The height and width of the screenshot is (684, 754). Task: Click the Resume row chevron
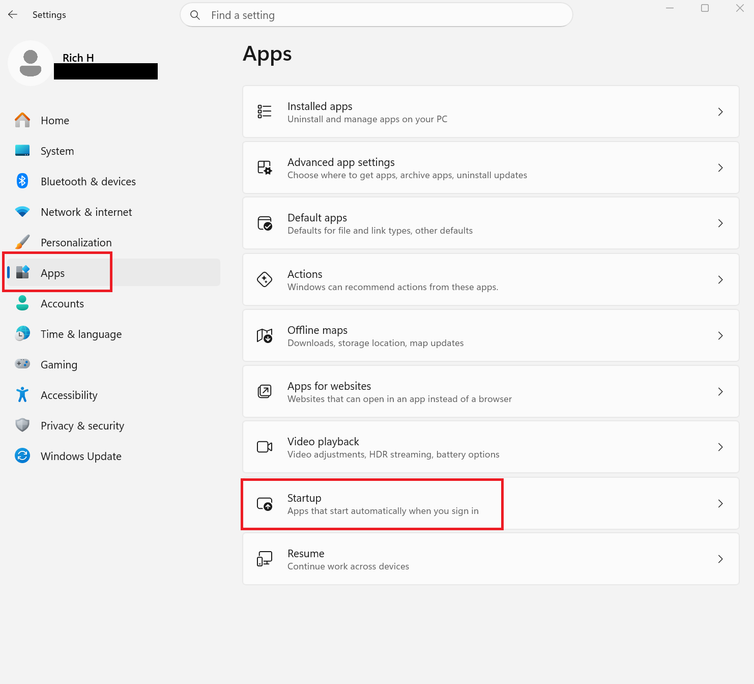coord(720,559)
